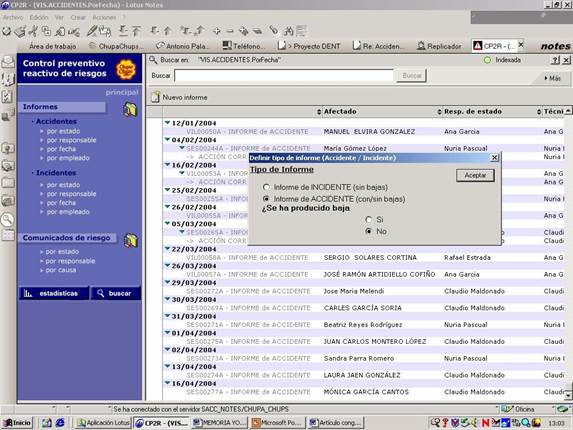This screenshot has height=430, width=573.
Task: Click the view scrollbar down arrow
Action: pos(568,395)
